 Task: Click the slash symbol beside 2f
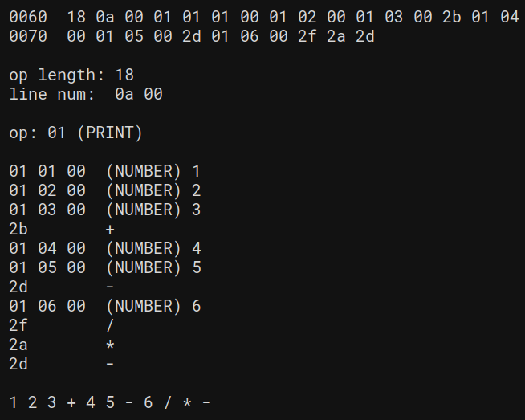pos(110,325)
